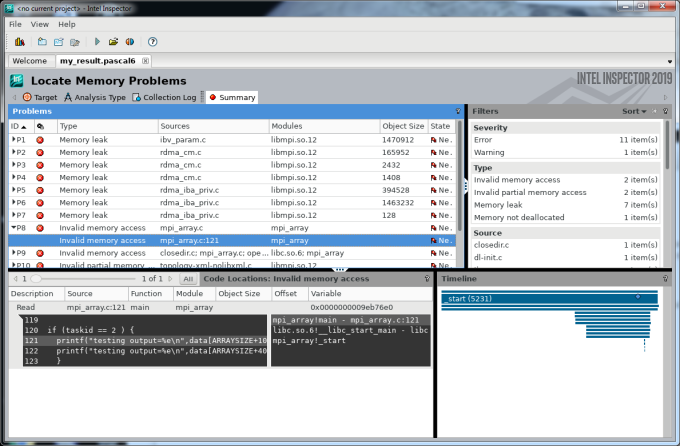Click the Compare Results toolbar icon
Screen dimensions: 680x446
tap(130, 42)
